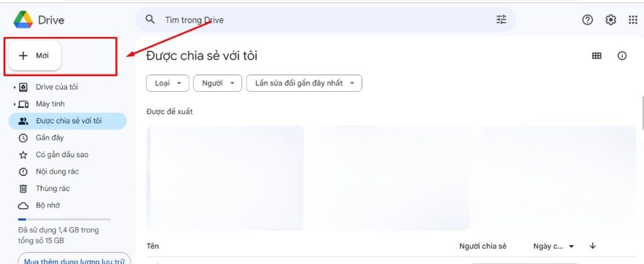Open 'Máy tính' in sidebar
This screenshot has width=644, height=264.
coord(50,104)
